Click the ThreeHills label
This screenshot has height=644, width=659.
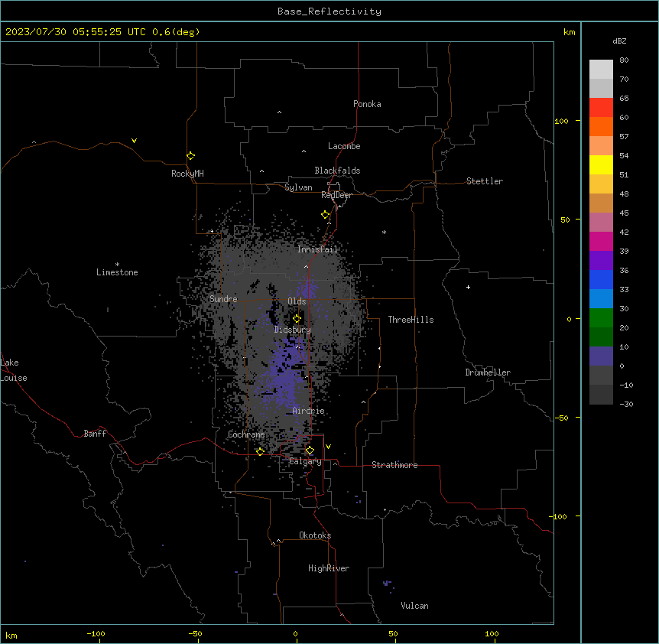411,320
